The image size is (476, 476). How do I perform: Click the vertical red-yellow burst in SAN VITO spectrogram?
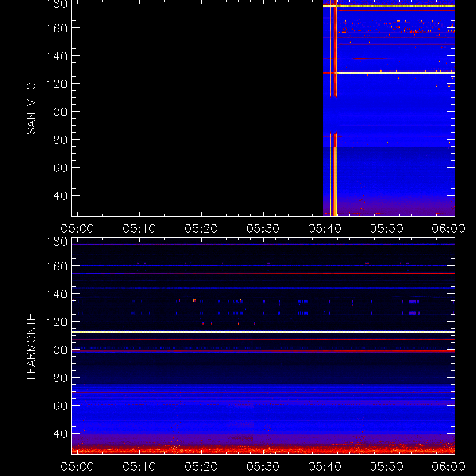334,108
